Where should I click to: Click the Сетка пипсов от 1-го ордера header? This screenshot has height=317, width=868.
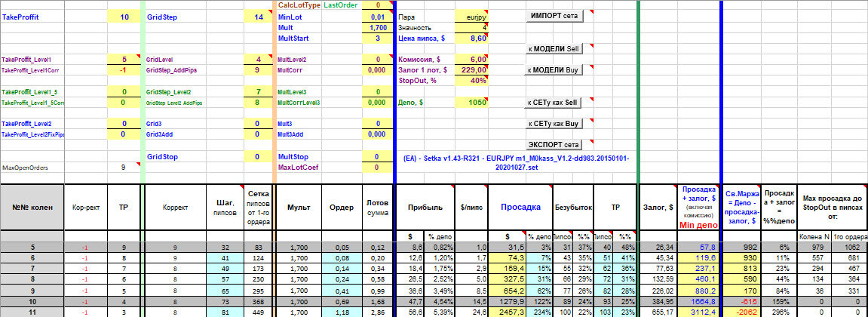tap(259, 208)
